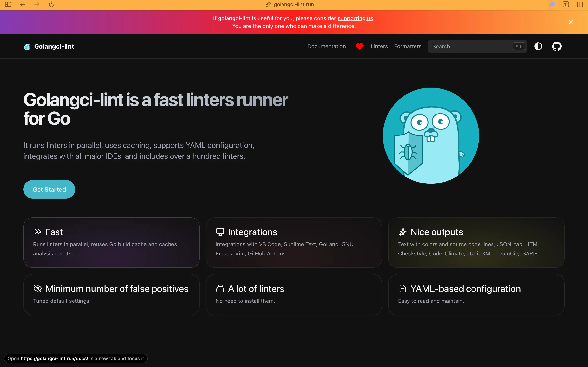Click the file icon beside YAML-based configuration
Screen dimensions: 588x367
pos(402,289)
